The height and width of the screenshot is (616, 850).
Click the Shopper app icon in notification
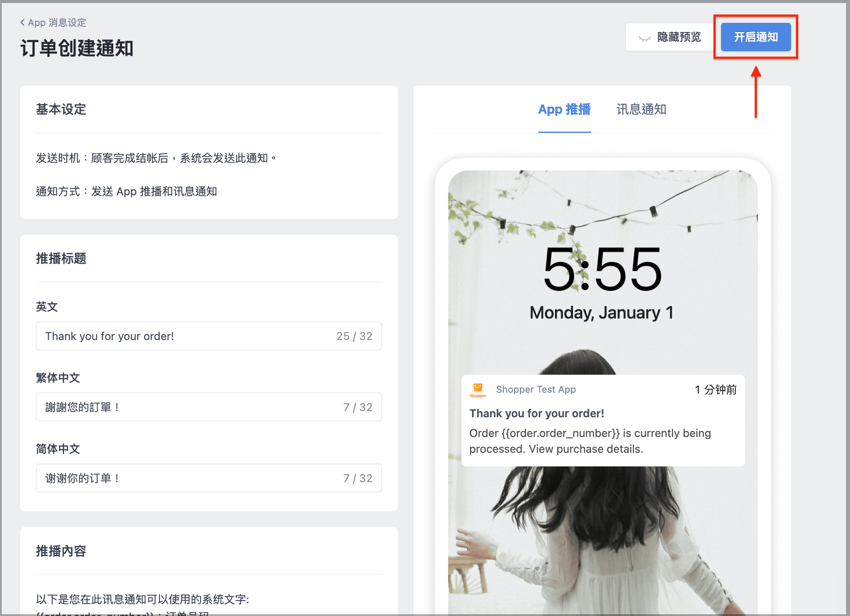point(478,390)
